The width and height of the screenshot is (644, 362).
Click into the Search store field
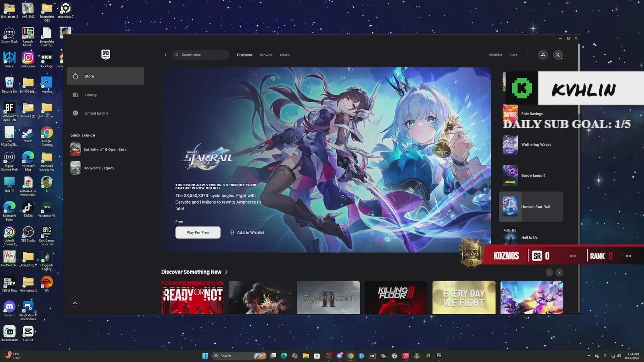coord(201,55)
